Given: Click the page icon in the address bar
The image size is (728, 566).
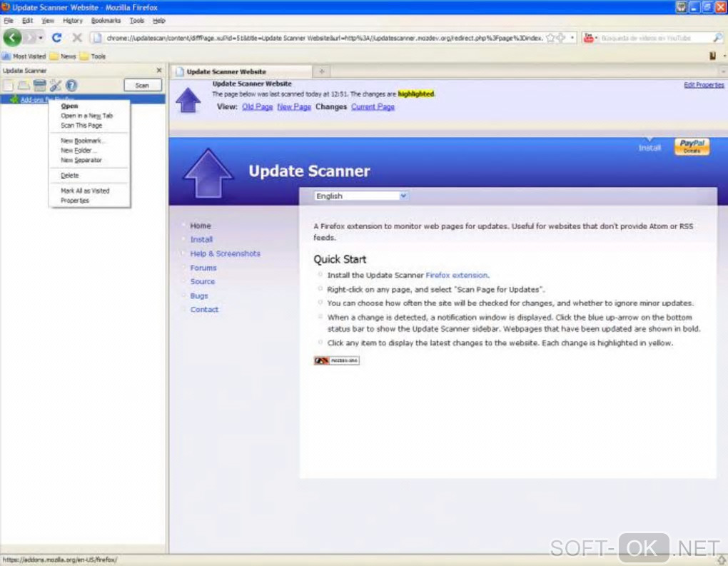Looking at the screenshot, I should (96, 38).
